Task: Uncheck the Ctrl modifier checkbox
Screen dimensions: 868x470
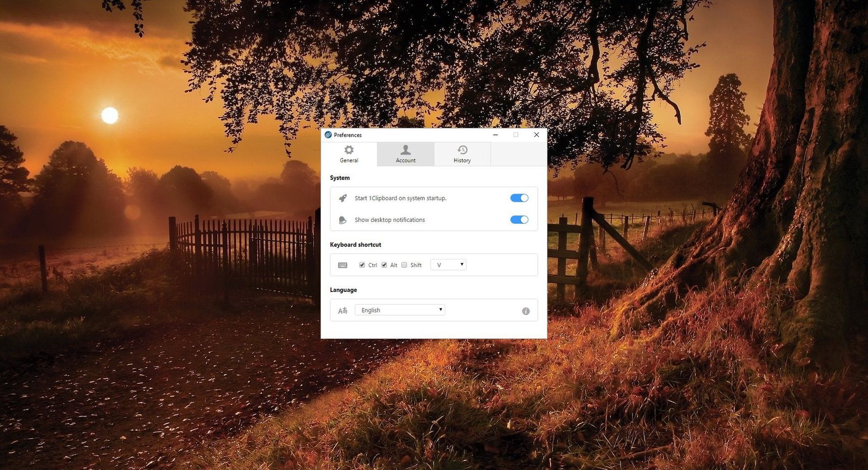Action: (x=362, y=265)
